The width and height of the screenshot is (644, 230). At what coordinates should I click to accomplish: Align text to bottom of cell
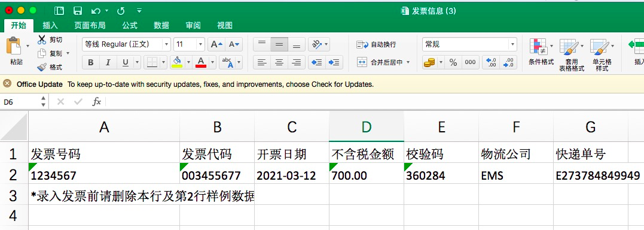297,44
